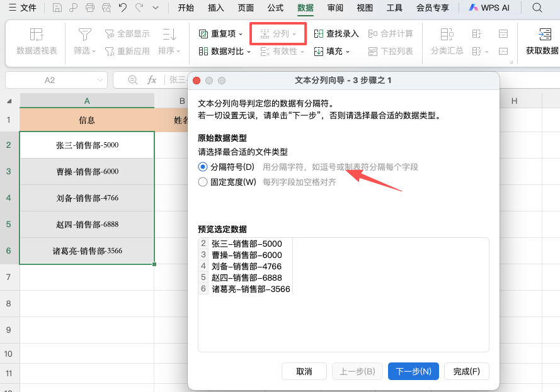Open the hamburger 文件 menu
This screenshot has height=392, width=560.
click(x=23, y=8)
